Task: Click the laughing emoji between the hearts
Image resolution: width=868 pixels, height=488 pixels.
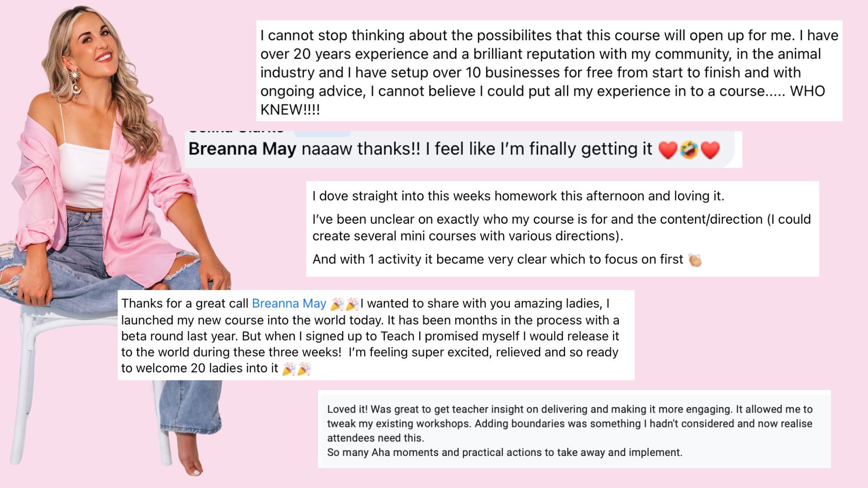Action: tap(689, 150)
